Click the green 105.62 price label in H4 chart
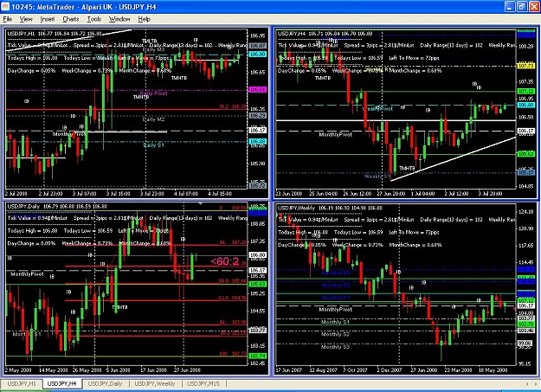Viewport: 541px width, 392px height. point(525,154)
